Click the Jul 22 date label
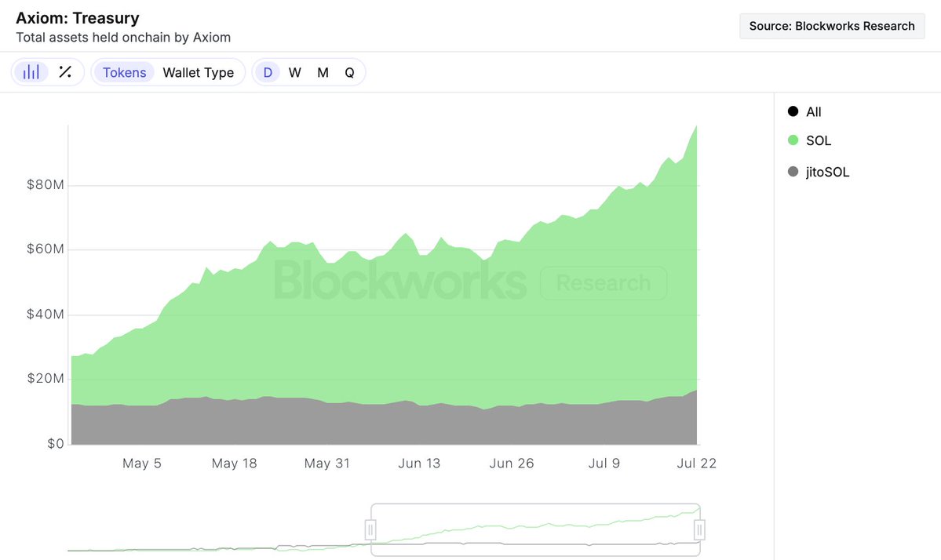Image resolution: width=941 pixels, height=560 pixels. pos(696,464)
